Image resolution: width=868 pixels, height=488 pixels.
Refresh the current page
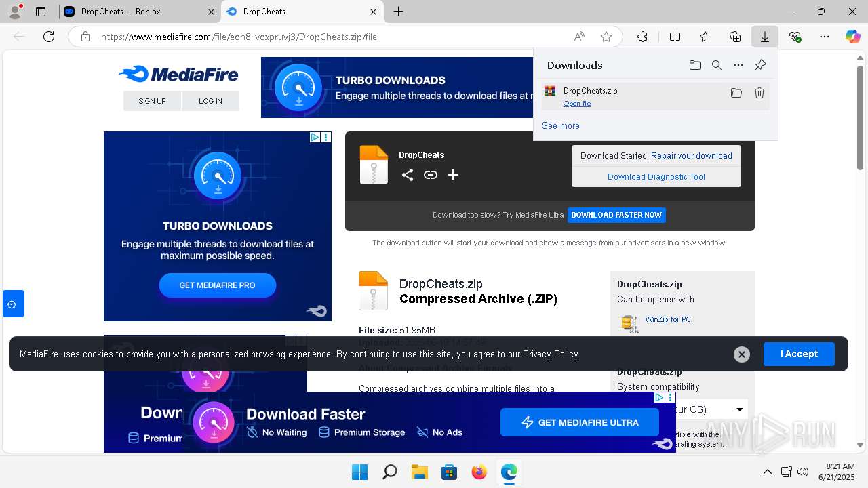tap(49, 37)
